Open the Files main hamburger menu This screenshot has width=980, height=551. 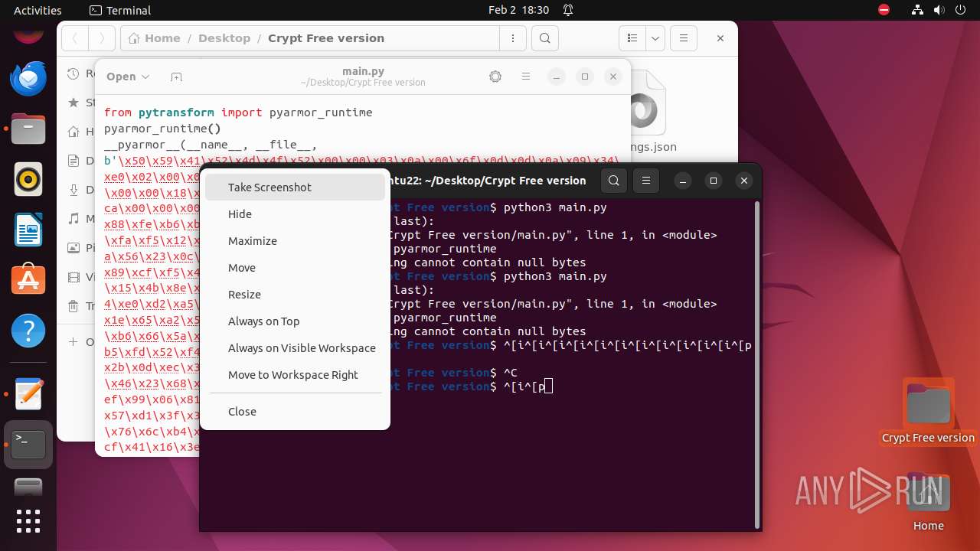pyautogui.click(x=684, y=38)
